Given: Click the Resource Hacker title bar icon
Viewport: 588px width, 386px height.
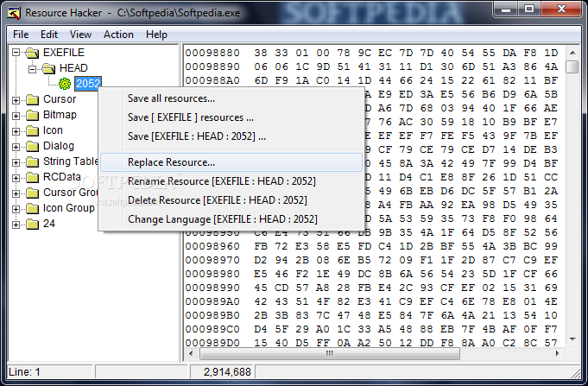Looking at the screenshot, I should (x=12, y=13).
